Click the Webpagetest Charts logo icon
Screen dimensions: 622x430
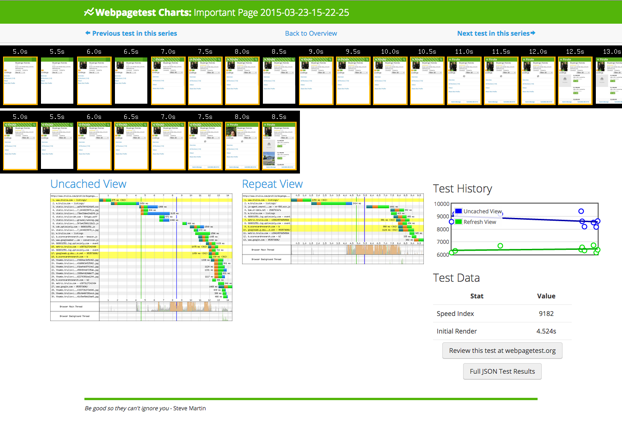(x=89, y=13)
